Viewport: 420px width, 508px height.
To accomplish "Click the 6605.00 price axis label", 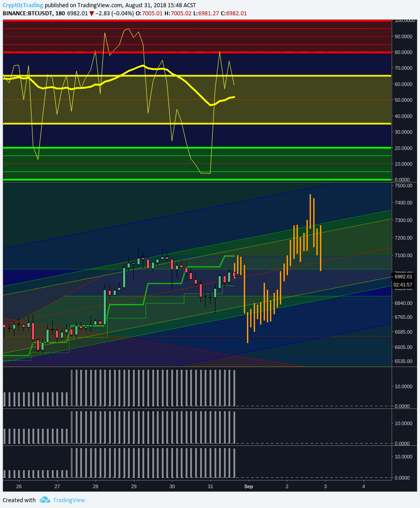I will click(x=403, y=347).
